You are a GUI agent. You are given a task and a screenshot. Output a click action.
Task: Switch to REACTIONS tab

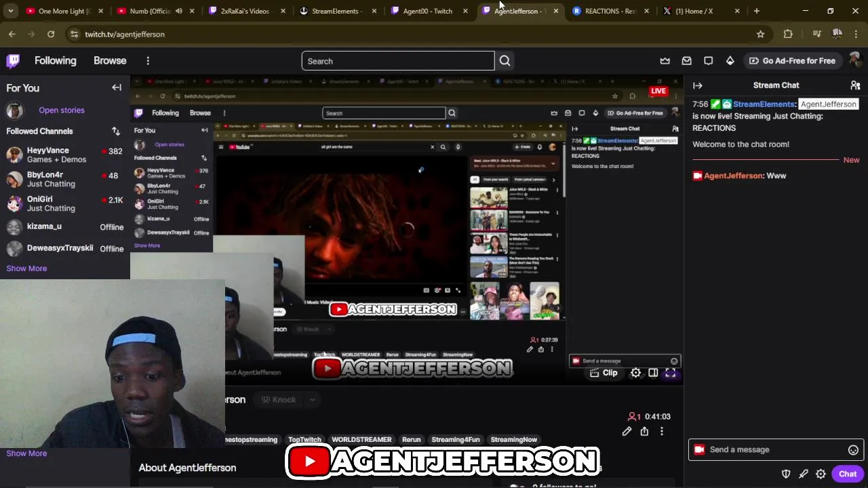coord(610,11)
